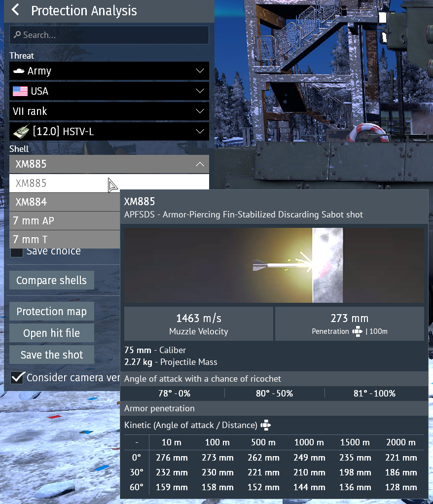
Task: Click the Open hit file button
Action: tap(51, 333)
